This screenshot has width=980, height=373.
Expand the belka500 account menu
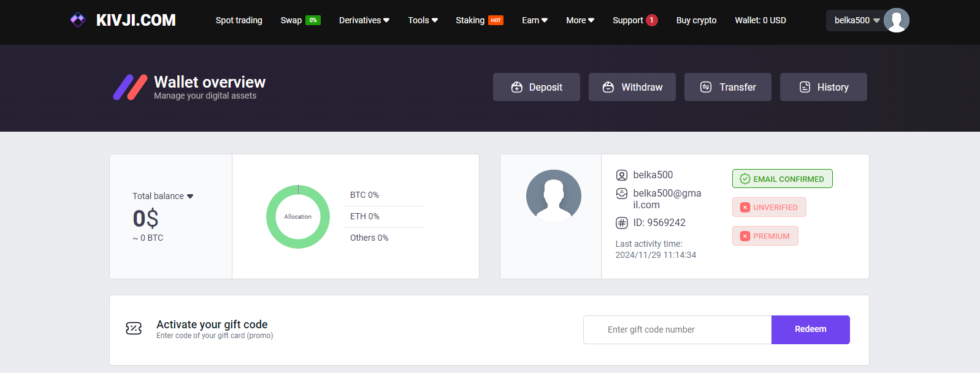[856, 20]
